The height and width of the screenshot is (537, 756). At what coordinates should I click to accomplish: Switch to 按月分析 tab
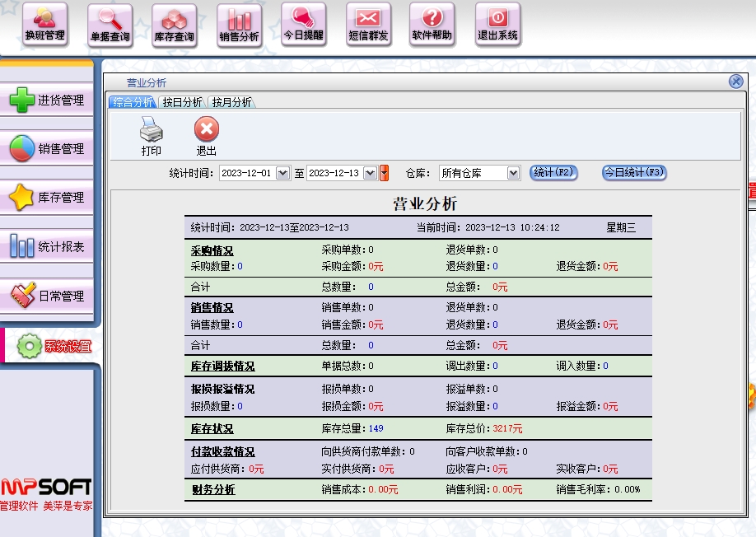(x=231, y=102)
